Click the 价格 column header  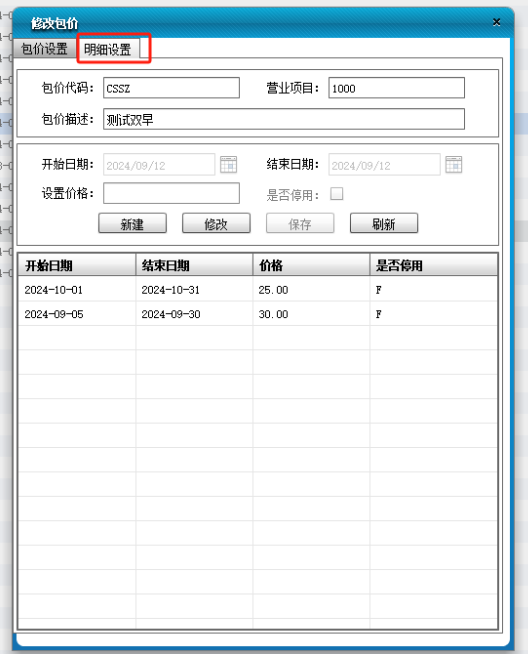point(311,265)
